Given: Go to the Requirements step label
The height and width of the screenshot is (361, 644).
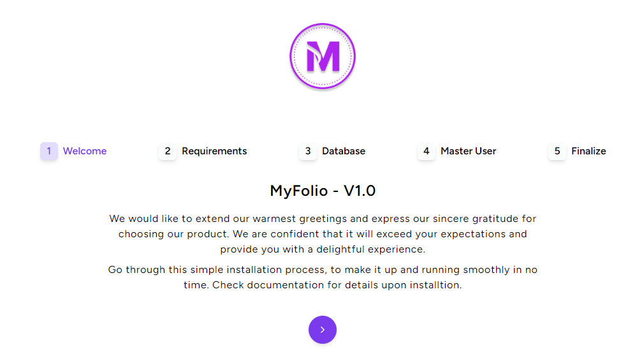Looking at the screenshot, I should click(214, 151).
